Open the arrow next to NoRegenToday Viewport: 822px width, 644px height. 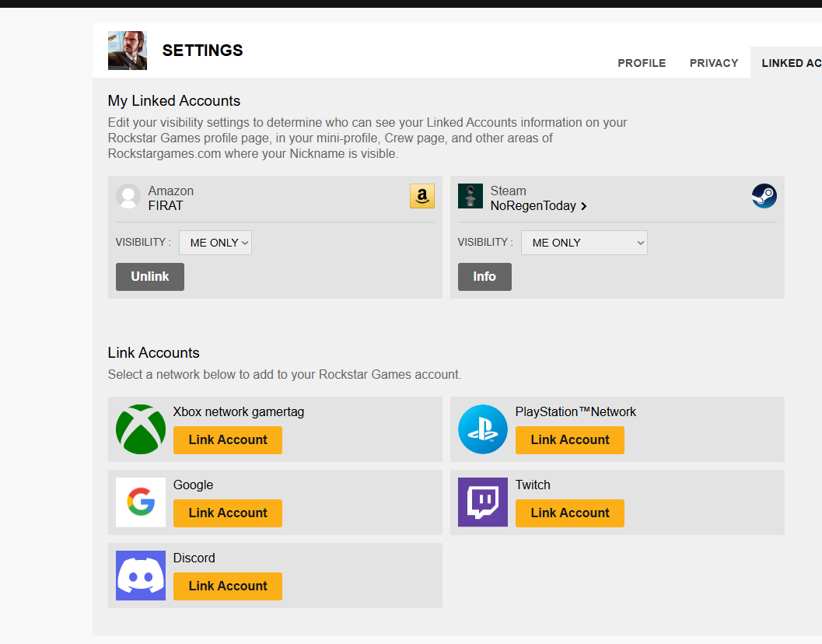coord(583,207)
